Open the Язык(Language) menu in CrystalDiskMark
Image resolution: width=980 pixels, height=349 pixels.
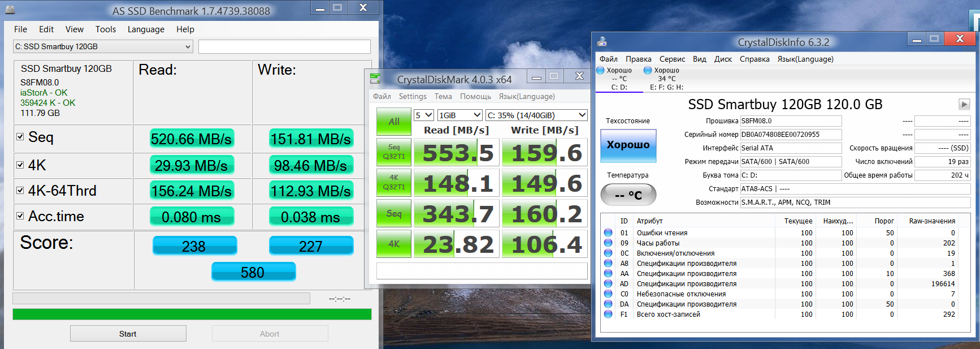tap(527, 96)
